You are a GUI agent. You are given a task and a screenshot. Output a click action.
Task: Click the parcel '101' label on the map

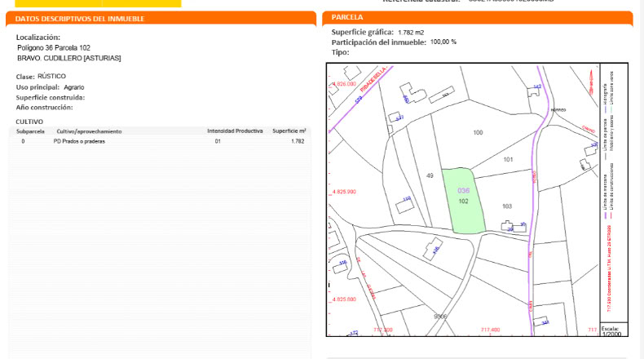pos(508,160)
